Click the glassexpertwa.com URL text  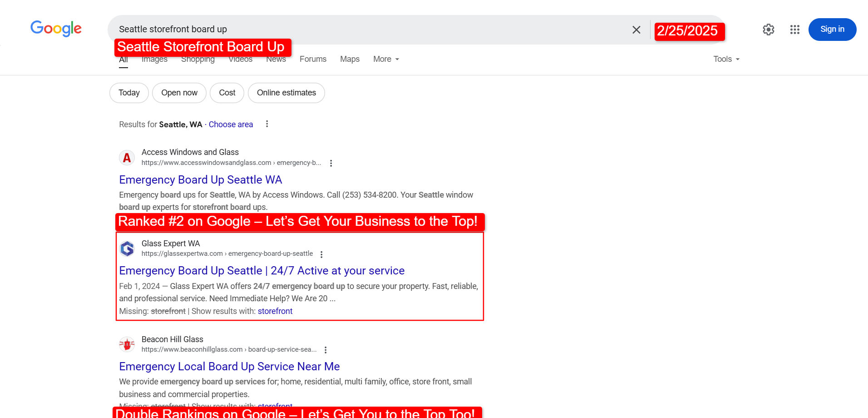(227, 254)
